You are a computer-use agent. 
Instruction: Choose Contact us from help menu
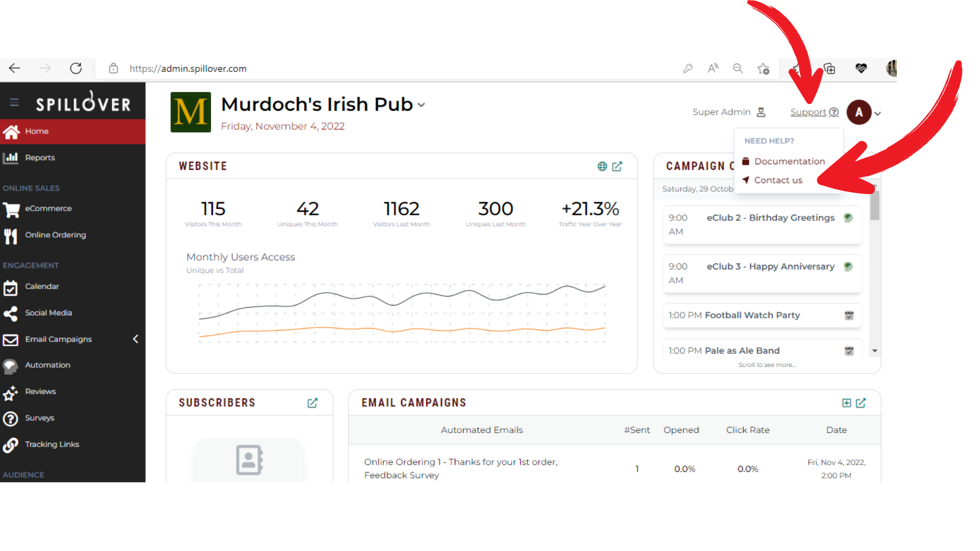772,180
